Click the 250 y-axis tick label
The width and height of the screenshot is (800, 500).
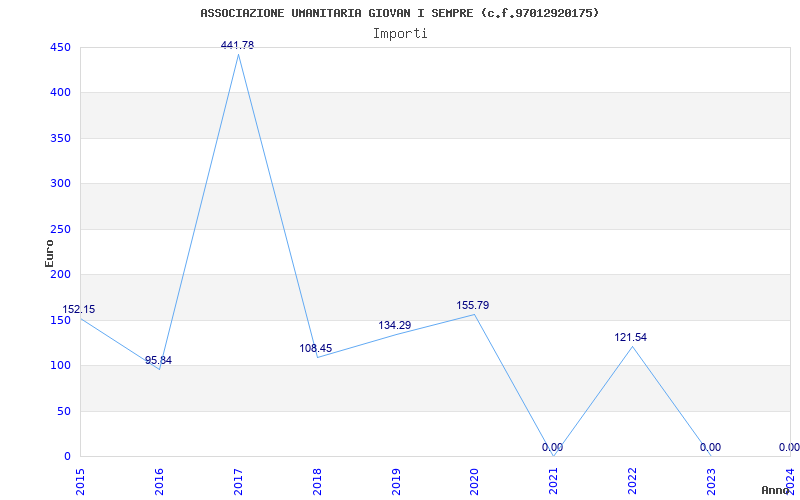(x=60, y=229)
